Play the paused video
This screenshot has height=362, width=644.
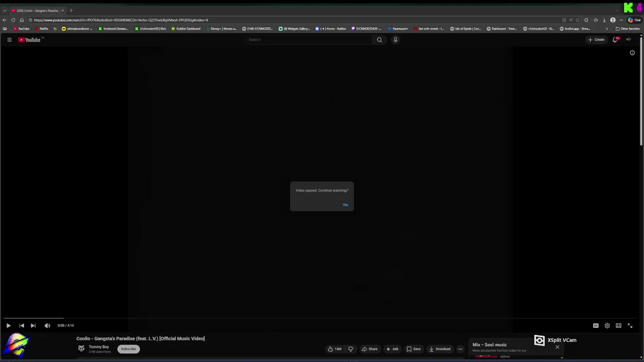[x=9, y=325]
